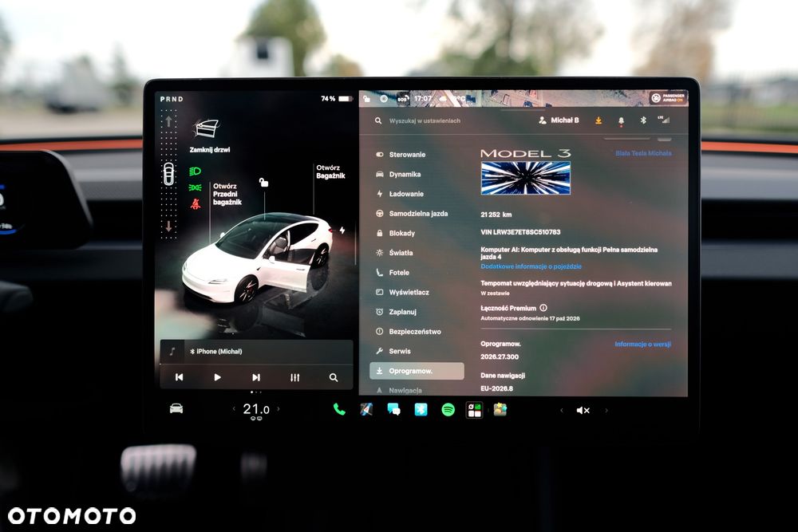
Task: Tap the headlights indicator icon
Action: click(x=195, y=171)
